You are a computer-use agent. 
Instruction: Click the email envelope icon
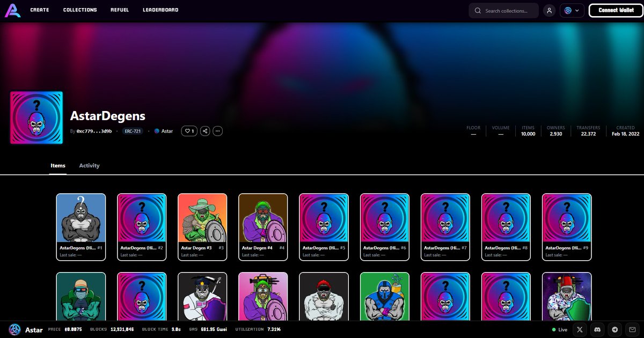pos(633,329)
